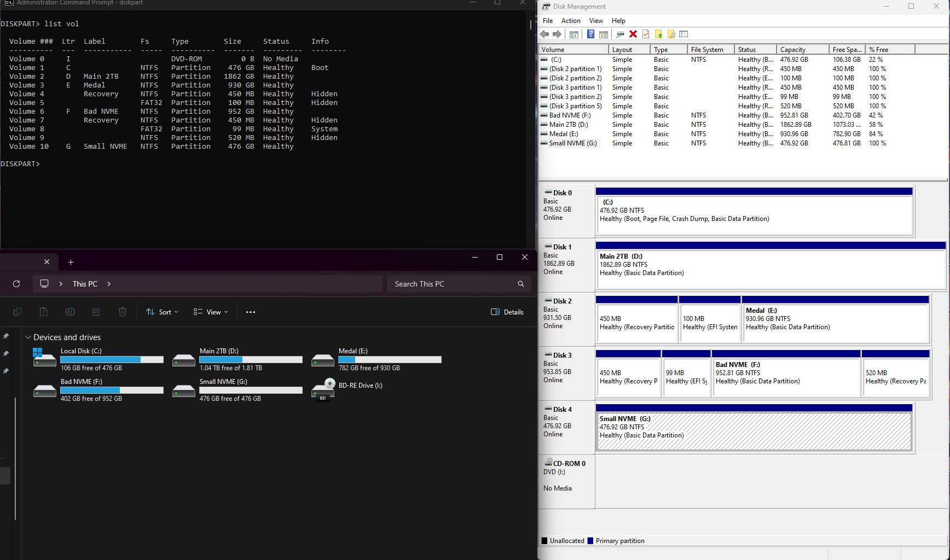
Task: Open the See more ellipsis menu
Action: coord(251,312)
